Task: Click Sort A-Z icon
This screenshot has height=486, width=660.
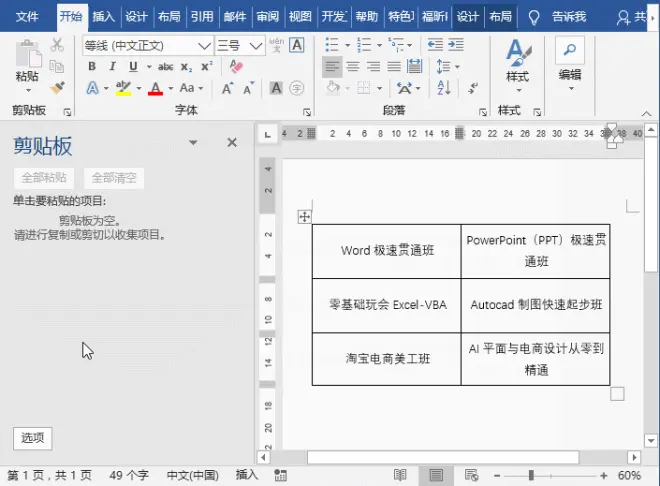Action: pyautogui.click(x=444, y=88)
